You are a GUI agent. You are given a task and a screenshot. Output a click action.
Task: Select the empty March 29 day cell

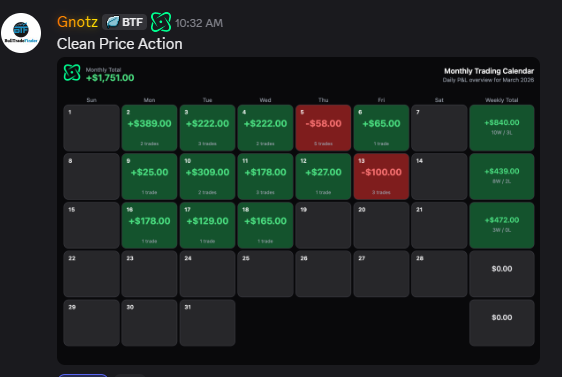click(x=91, y=323)
